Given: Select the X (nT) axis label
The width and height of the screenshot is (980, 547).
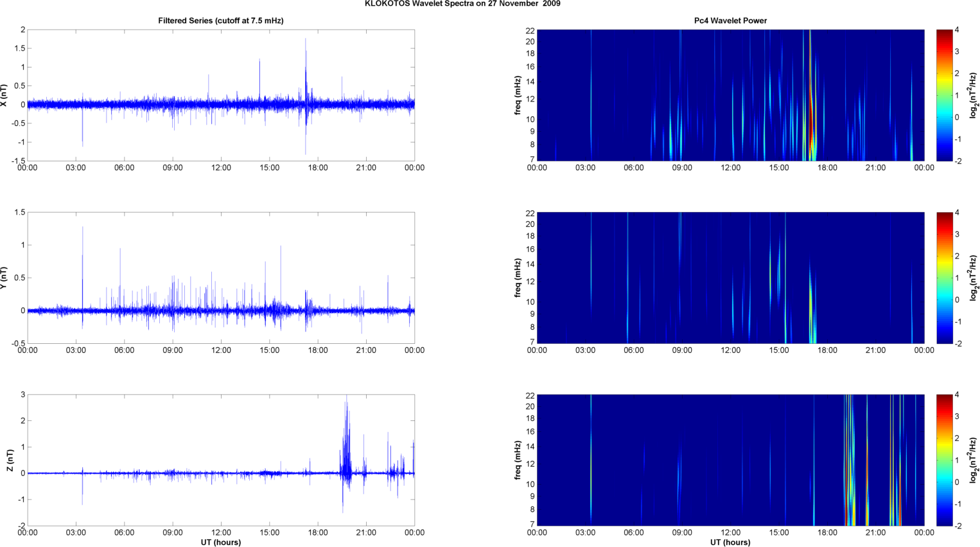Looking at the screenshot, I should point(4,95).
